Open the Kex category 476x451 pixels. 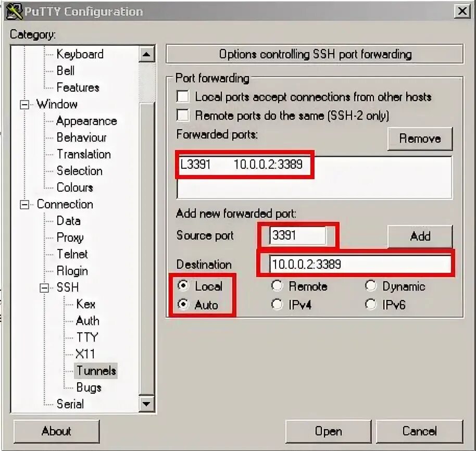tap(86, 304)
